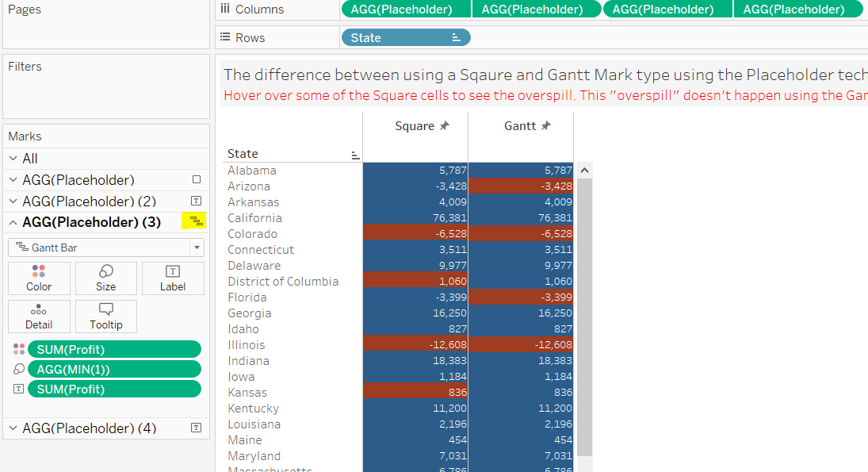This screenshot has width=868, height=472.
Task: Open the Tooltip marks card
Action: pos(105,317)
